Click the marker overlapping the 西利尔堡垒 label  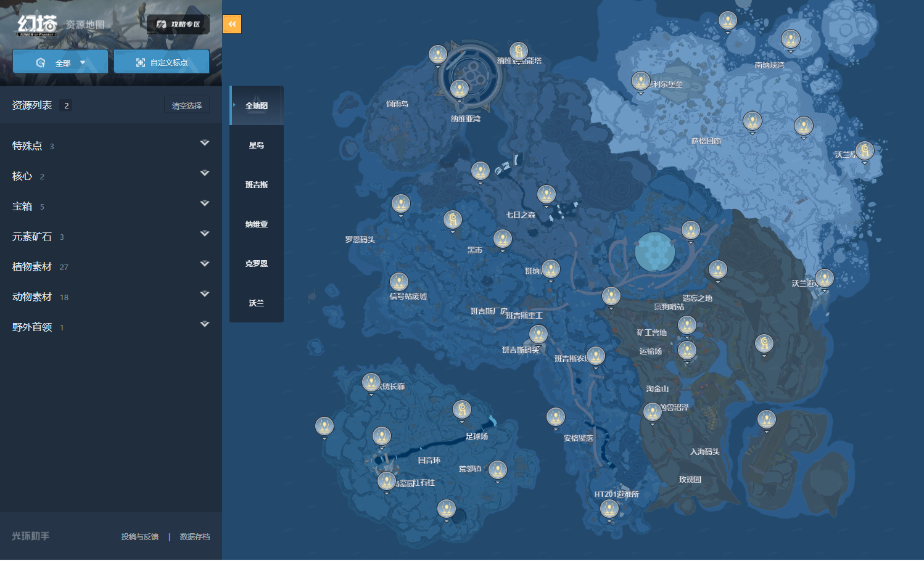tap(641, 82)
